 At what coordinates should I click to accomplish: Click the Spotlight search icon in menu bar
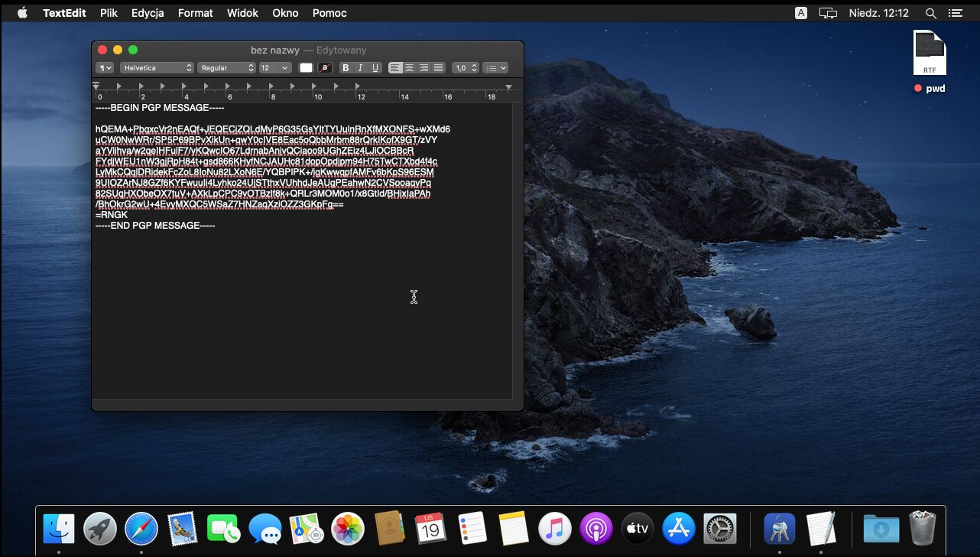[930, 13]
